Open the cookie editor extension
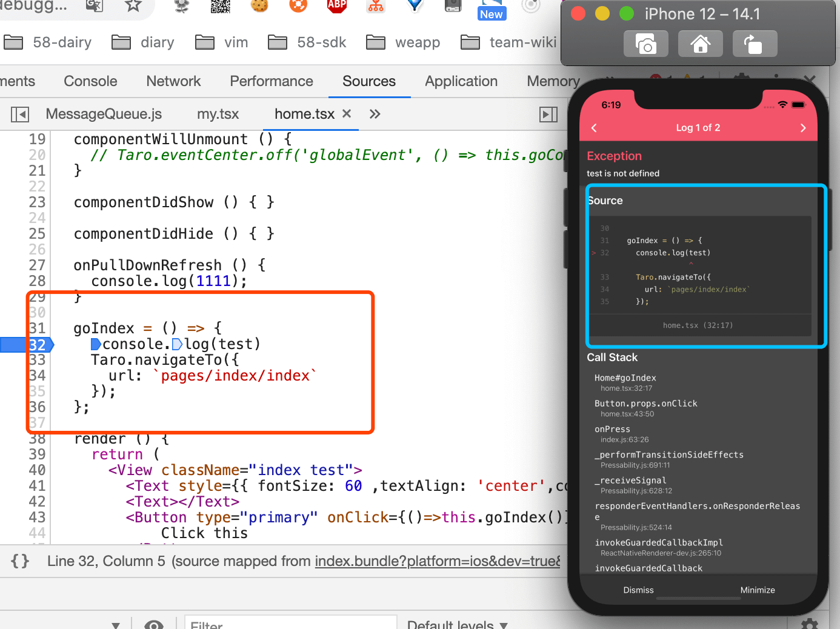The width and height of the screenshot is (840, 629). [259, 5]
